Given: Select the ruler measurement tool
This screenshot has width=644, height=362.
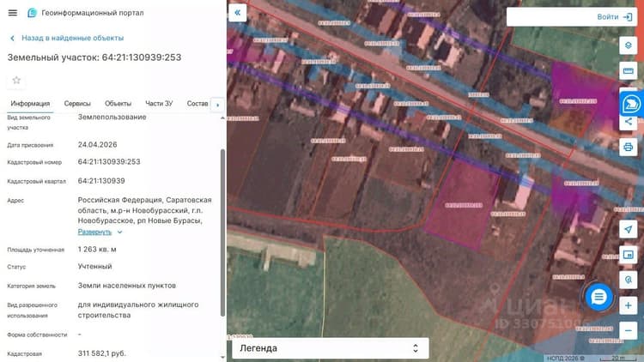Looking at the screenshot, I should click(628, 70).
